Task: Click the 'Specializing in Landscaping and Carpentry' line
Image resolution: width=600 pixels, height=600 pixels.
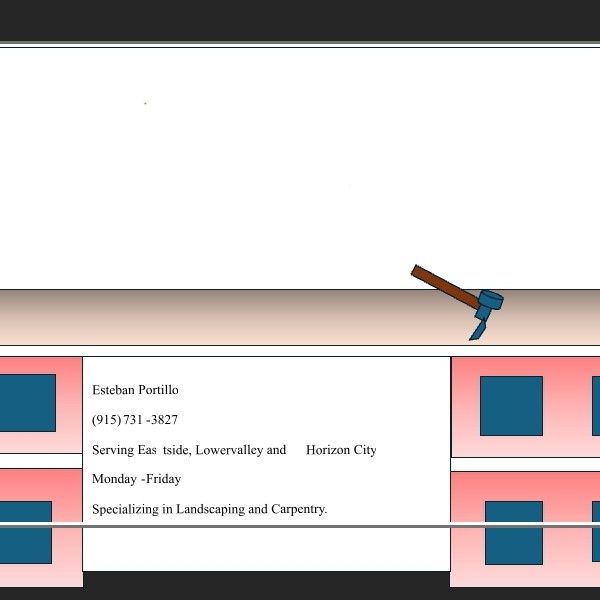Action: tap(209, 509)
